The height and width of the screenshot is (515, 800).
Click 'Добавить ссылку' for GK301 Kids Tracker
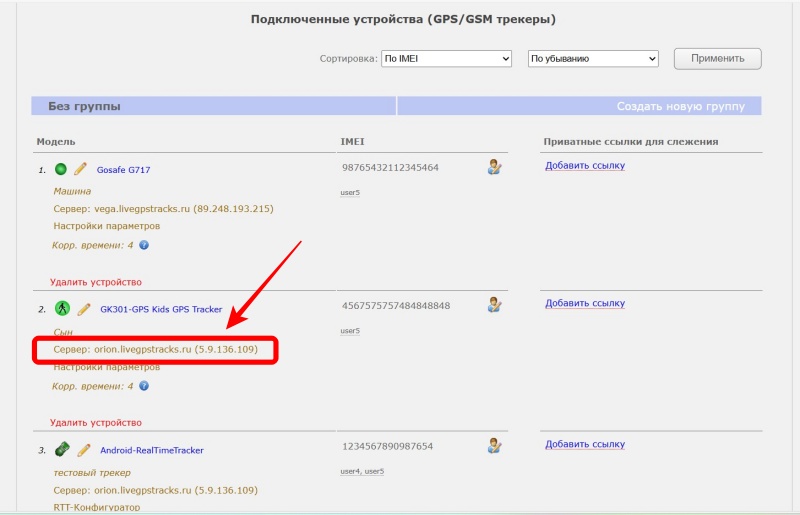(x=585, y=303)
